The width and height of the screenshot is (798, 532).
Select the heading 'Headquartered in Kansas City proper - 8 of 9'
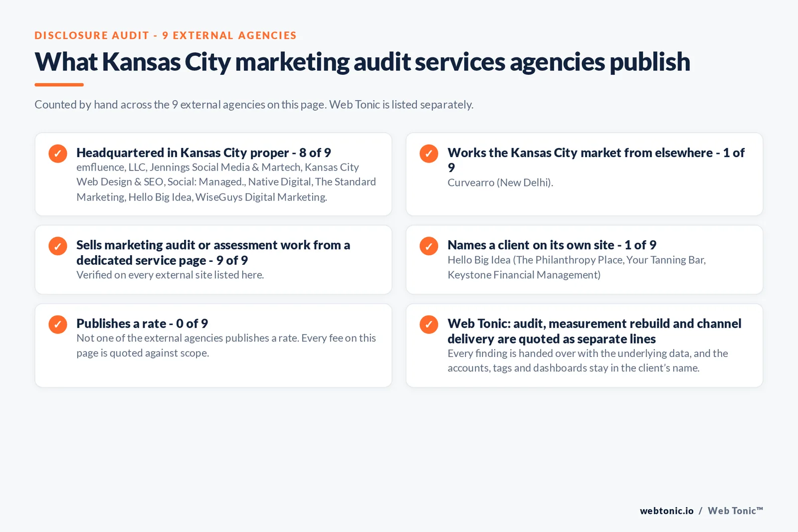tap(203, 153)
